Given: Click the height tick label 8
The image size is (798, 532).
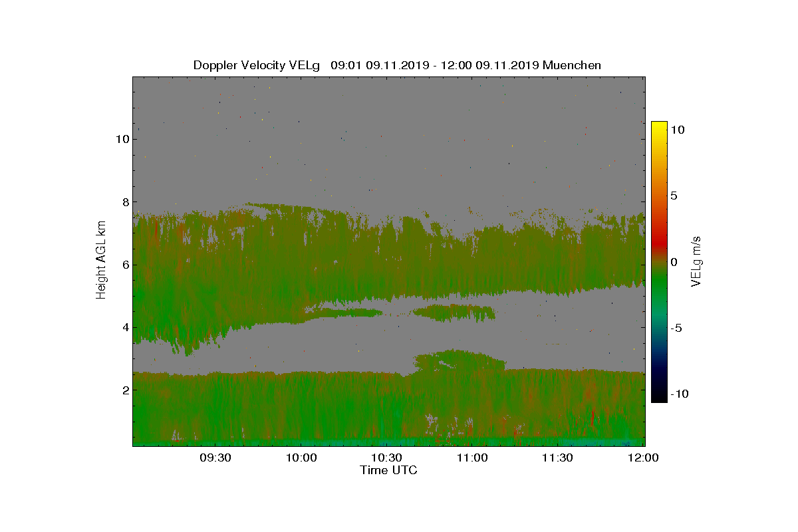Looking at the screenshot, I should click(x=124, y=202).
